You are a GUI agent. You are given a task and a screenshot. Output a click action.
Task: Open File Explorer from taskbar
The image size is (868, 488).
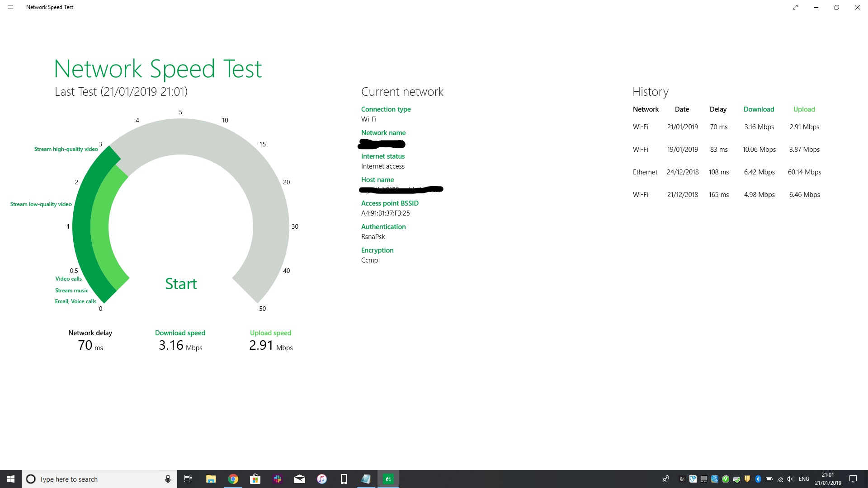[211, 479]
